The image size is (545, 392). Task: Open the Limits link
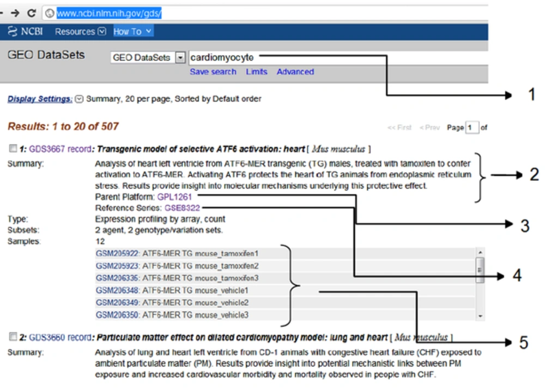[256, 72]
